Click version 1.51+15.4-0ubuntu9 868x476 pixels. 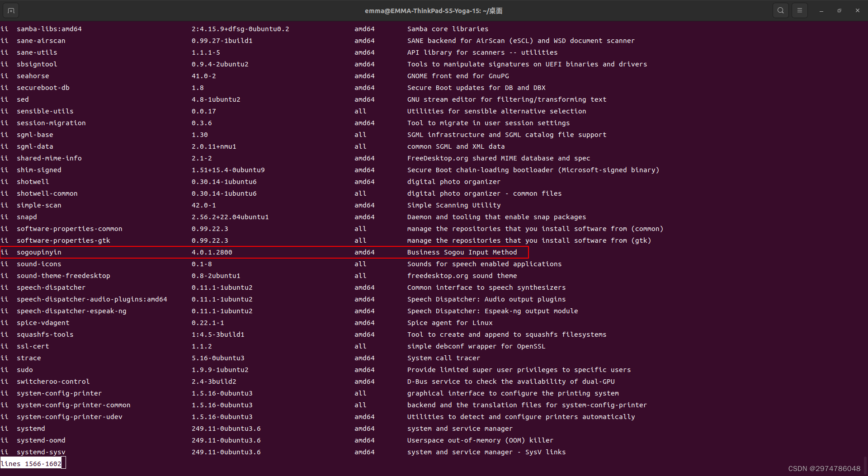click(228, 170)
